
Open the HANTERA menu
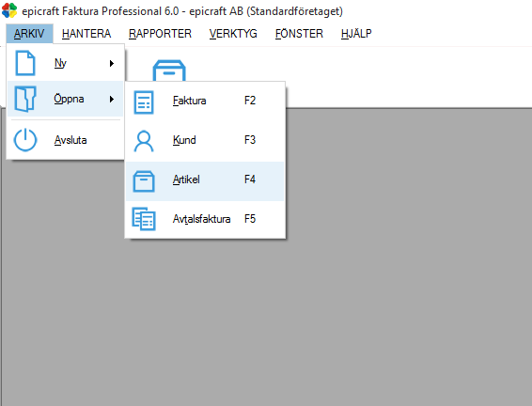pyautogui.click(x=86, y=34)
